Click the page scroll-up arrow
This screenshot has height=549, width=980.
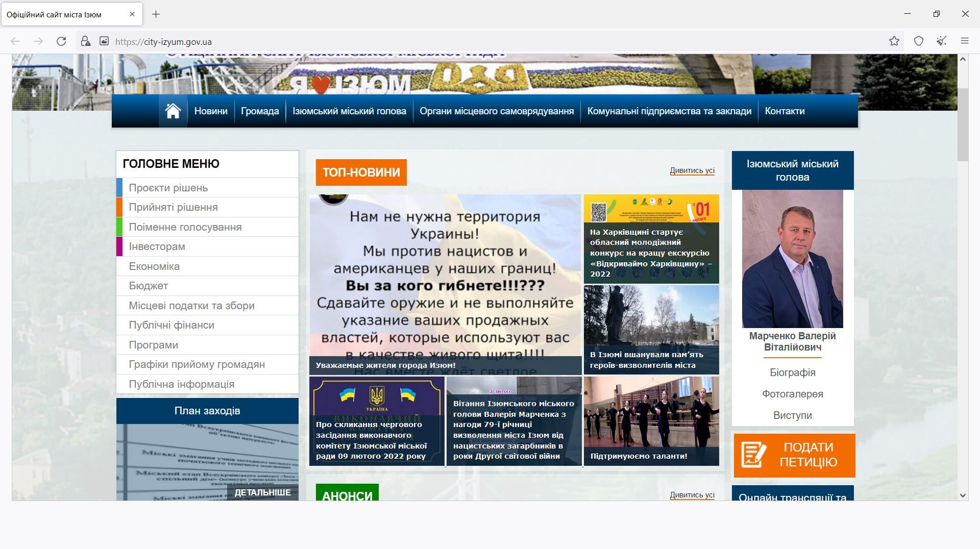click(963, 60)
